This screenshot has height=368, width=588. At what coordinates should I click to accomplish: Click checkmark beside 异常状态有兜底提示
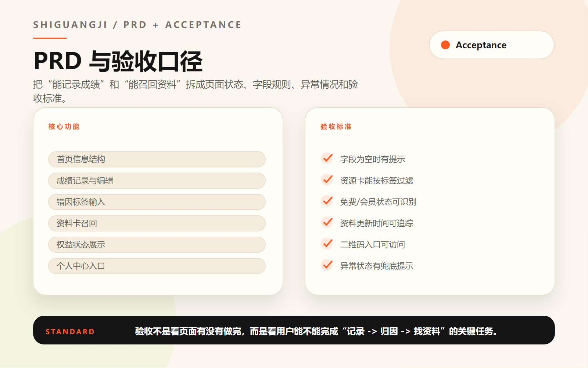click(x=327, y=265)
